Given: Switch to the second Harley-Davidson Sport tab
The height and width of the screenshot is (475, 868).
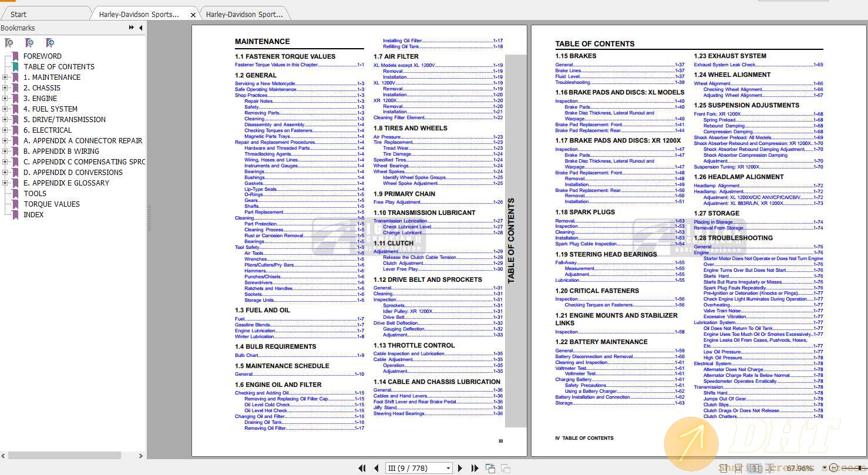Looking at the screenshot, I should pos(244,15).
